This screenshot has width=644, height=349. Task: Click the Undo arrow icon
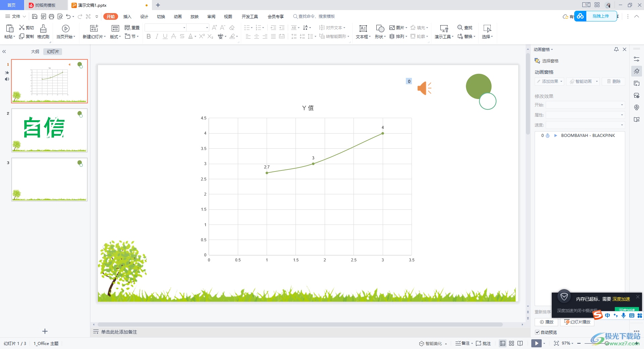[68, 16]
